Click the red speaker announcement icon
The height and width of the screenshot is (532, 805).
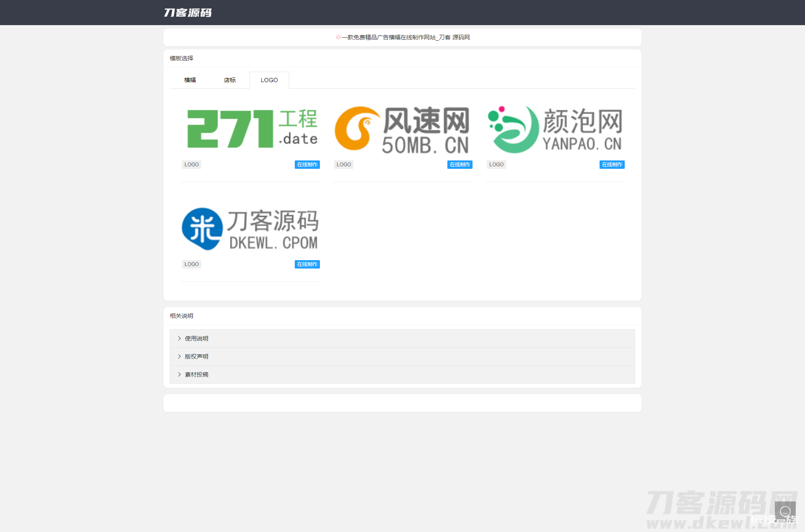(338, 37)
